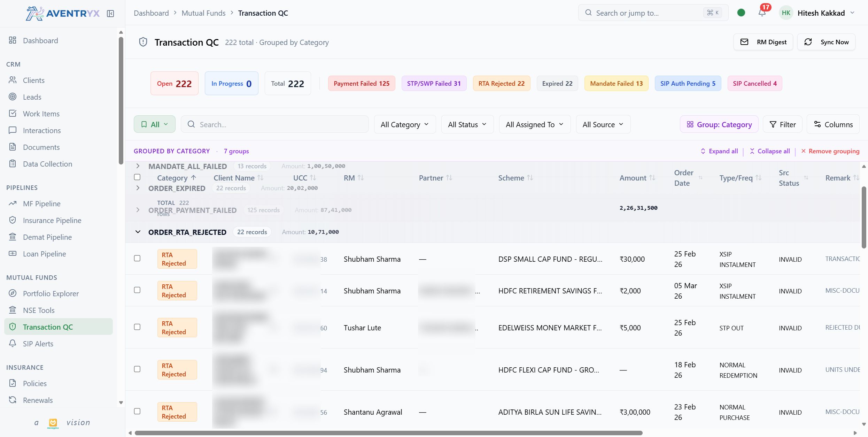Check the Edelweiss Money Market row checkbox
Image resolution: width=868 pixels, height=437 pixels.
(x=137, y=327)
